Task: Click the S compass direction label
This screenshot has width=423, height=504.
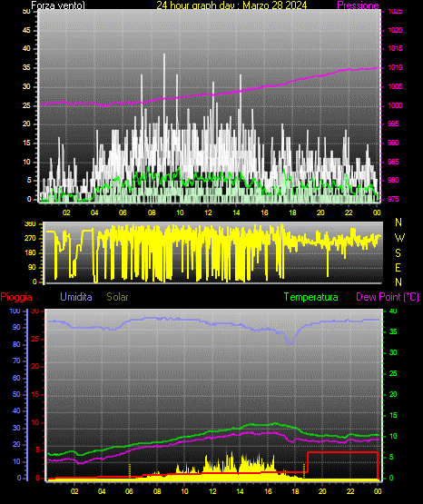Action: coord(398,253)
